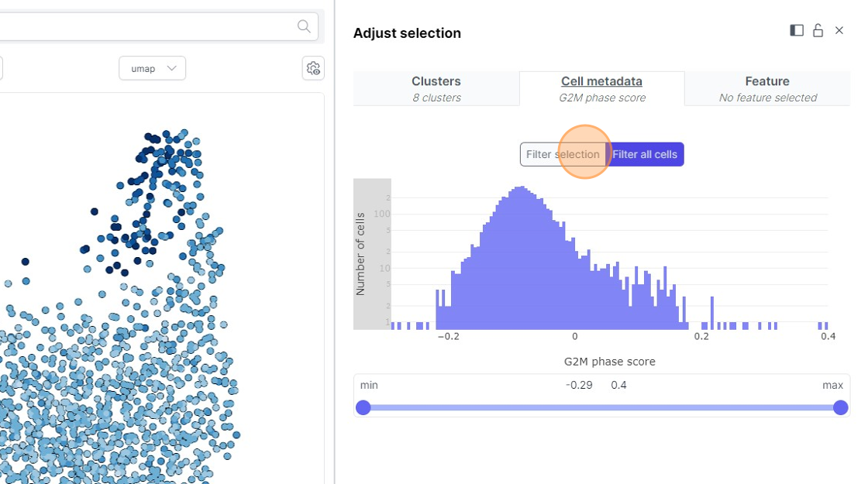Switch to the Clusters tab
The image size is (868, 484).
pyautogui.click(x=436, y=88)
